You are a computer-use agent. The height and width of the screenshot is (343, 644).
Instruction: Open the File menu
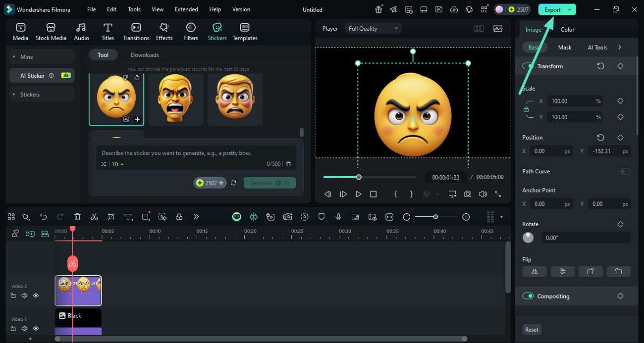[92, 9]
